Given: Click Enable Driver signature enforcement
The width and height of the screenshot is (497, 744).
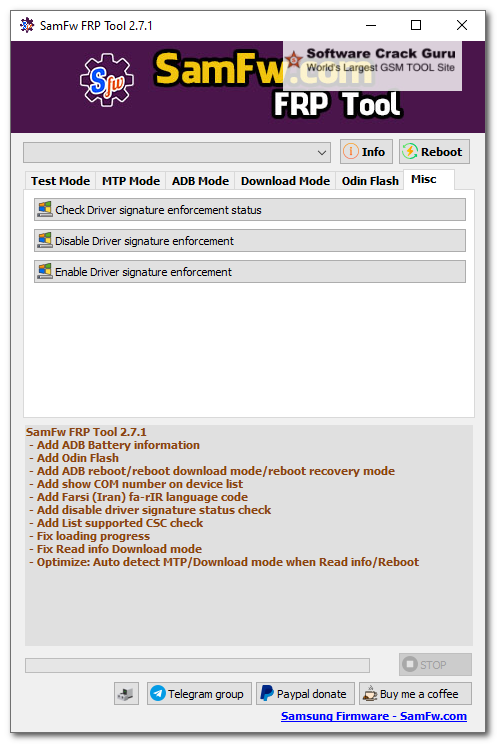Looking at the screenshot, I should pos(250,272).
